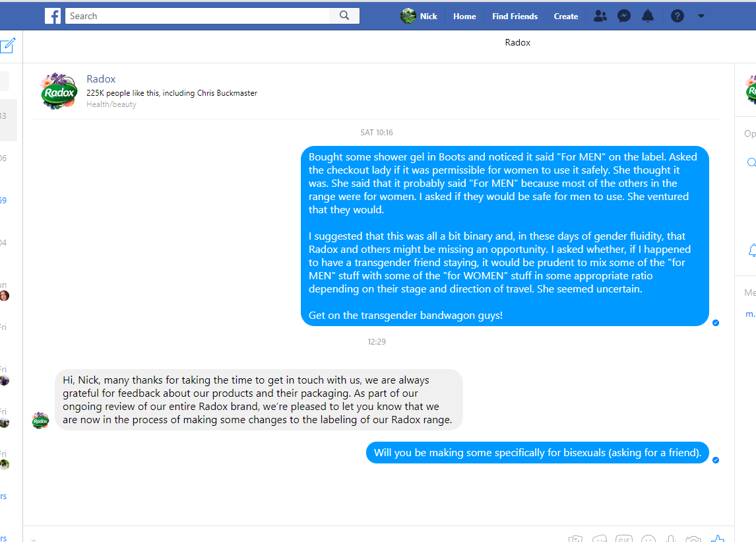The image size is (756, 542).
Task: Select the highlighted conversation in left sidebar
Action: 8,120
